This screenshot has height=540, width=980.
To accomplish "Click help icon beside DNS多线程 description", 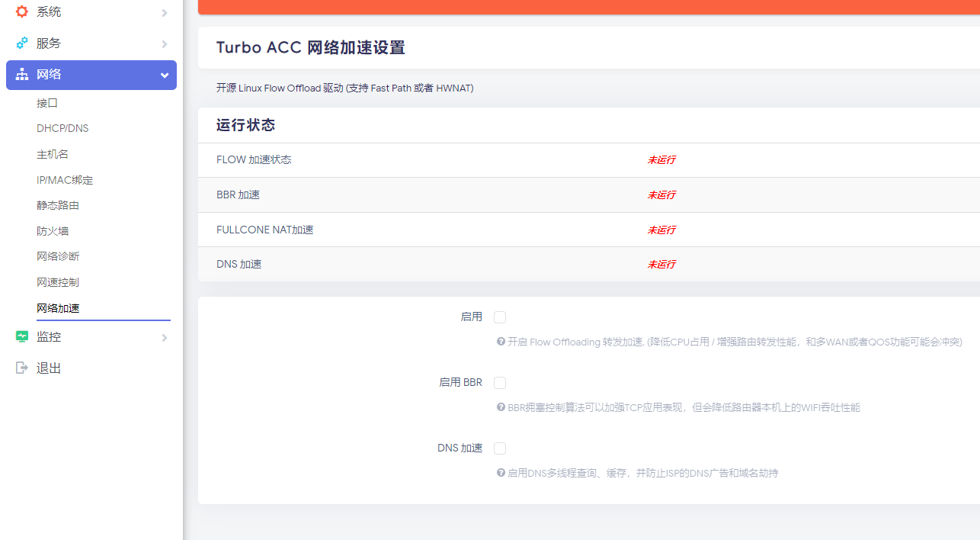I will tap(501, 473).
